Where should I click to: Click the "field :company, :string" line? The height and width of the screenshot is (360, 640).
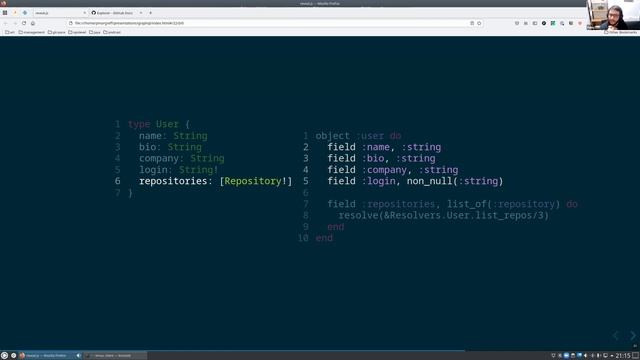pyautogui.click(x=393, y=170)
